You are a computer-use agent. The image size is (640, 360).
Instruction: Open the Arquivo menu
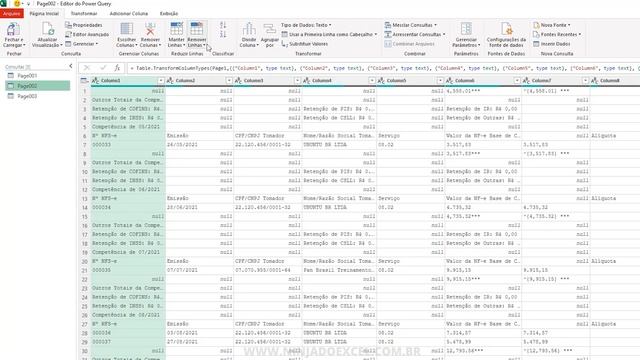pos(12,13)
